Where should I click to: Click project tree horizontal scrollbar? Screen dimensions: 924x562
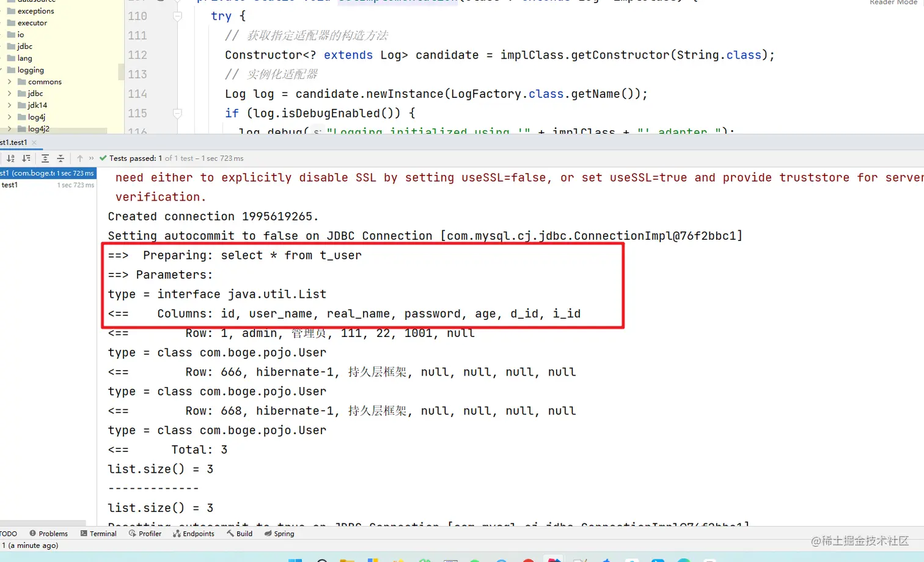pyautogui.click(x=53, y=131)
